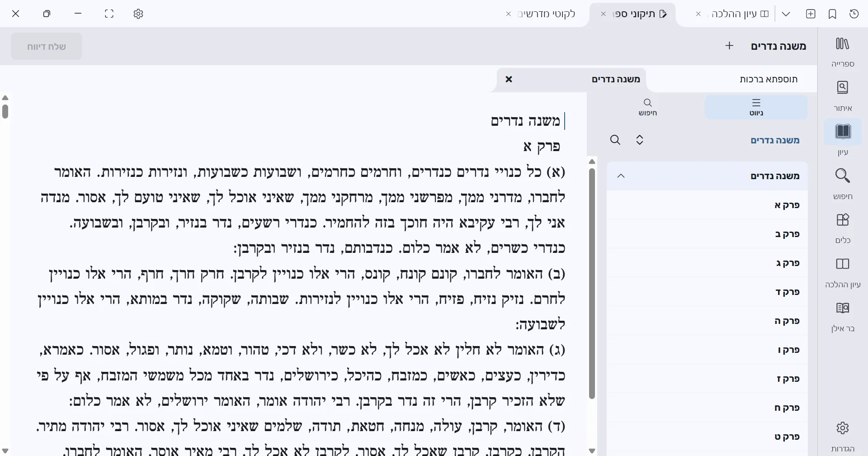Open the חיפוש search sidebar icon

tap(843, 184)
